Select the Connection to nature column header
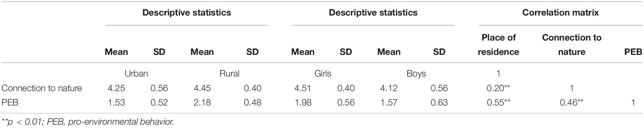This screenshot has width=644, height=128. 572,44
